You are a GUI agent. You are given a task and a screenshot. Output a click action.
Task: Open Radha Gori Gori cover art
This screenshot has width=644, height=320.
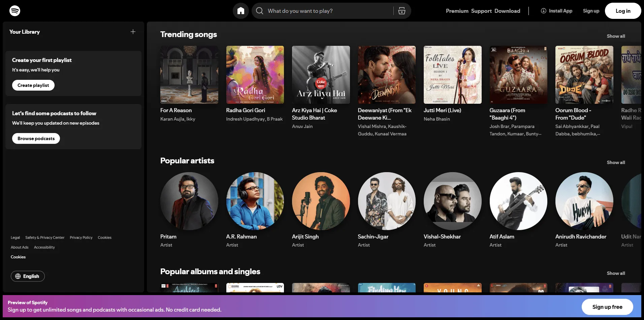[255, 75]
